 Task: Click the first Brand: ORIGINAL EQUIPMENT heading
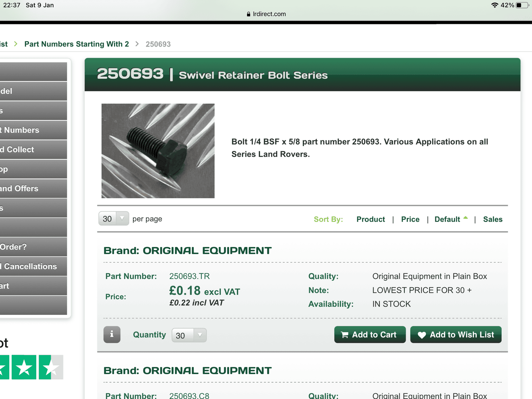point(188,250)
